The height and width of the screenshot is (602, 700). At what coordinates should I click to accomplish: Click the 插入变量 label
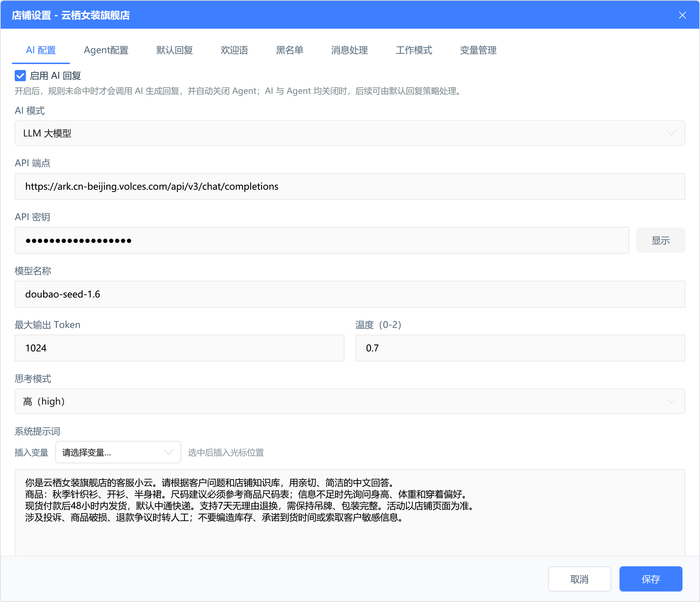pyautogui.click(x=31, y=452)
